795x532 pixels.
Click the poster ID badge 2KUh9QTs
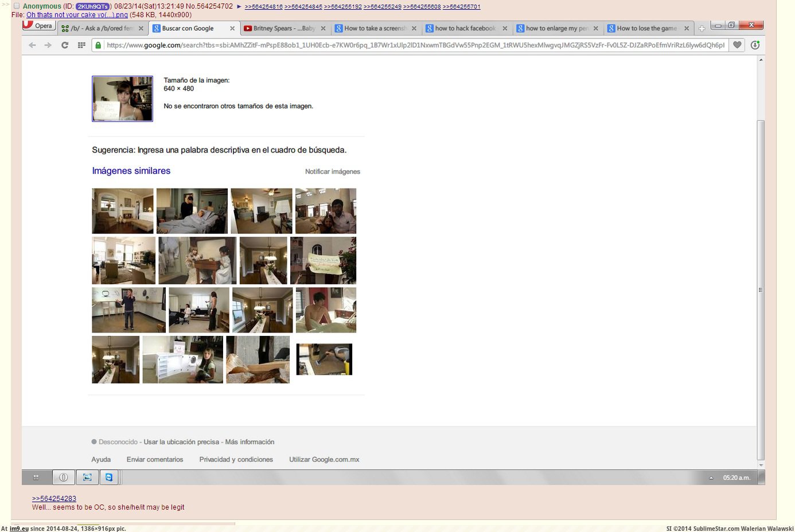pyautogui.click(x=92, y=6)
